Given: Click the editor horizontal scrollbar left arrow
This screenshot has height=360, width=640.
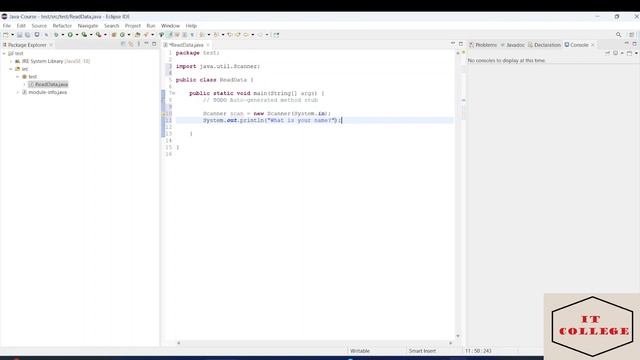Looking at the screenshot, I should pos(178,343).
